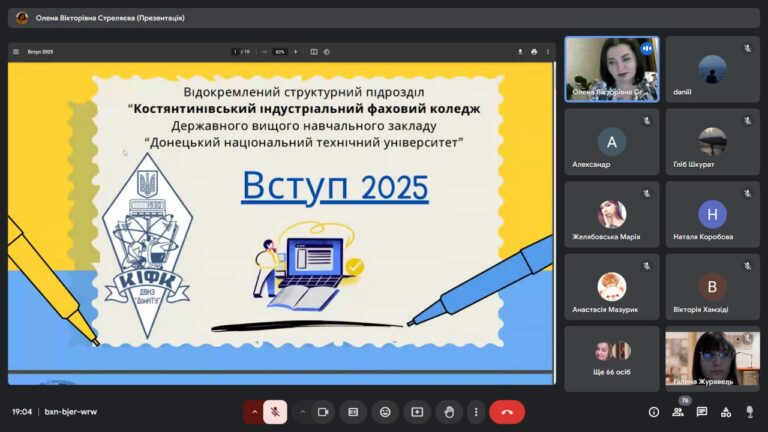Open the Ще 66 осіб tile
The width and height of the screenshot is (768, 432).
coord(612,359)
